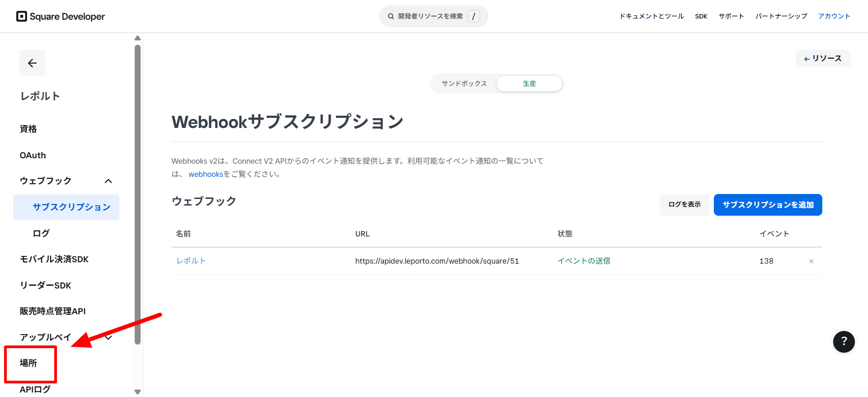Open the レポルト subscription link

pos(191,261)
